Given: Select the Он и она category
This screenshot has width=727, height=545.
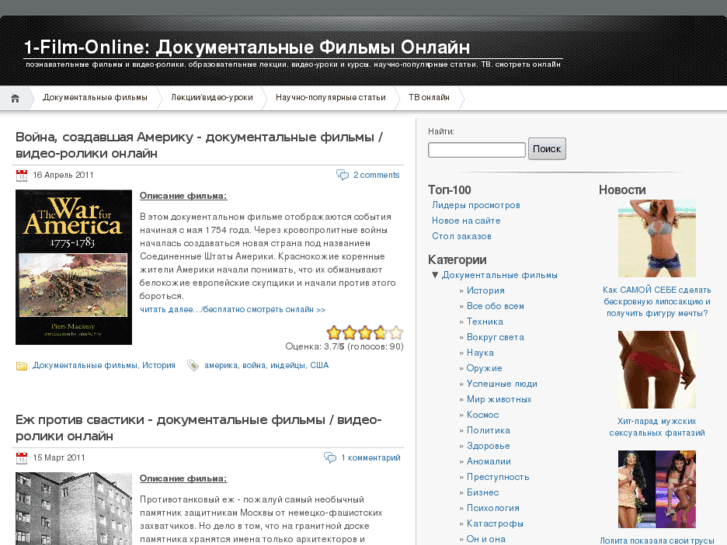Looking at the screenshot, I should [486, 539].
